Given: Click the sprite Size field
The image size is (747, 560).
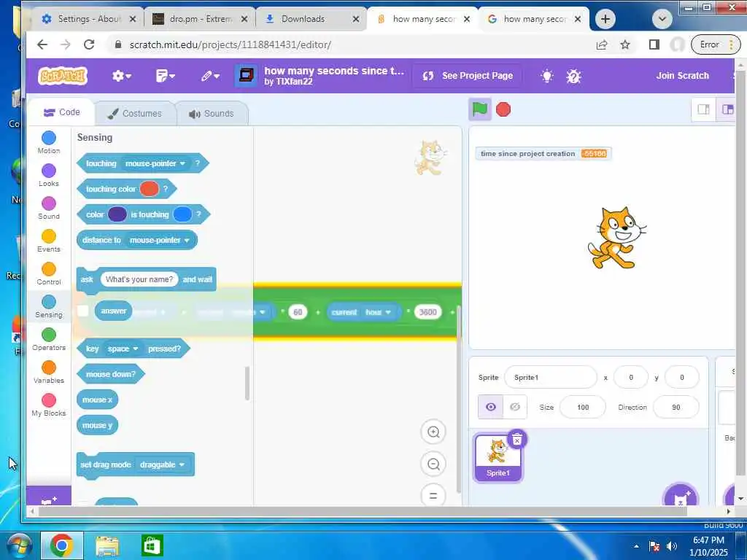Looking at the screenshot, I should coord(583,407).
